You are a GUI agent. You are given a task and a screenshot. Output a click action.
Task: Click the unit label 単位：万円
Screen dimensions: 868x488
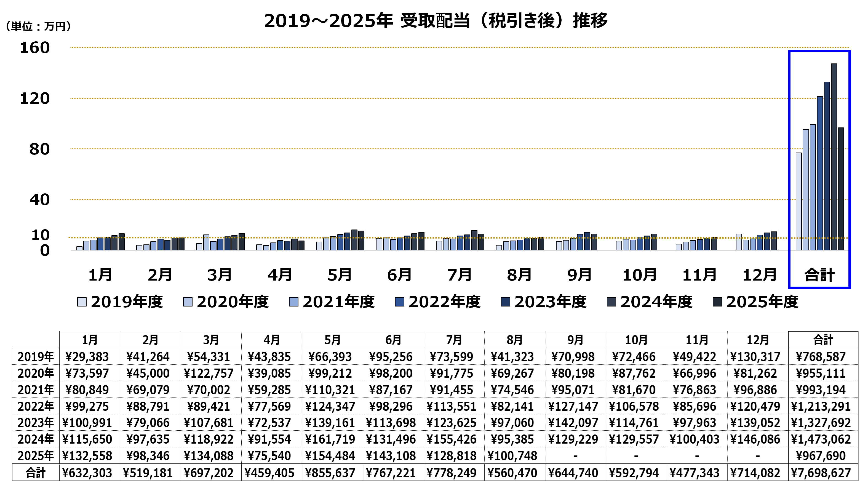coord(38,26)
